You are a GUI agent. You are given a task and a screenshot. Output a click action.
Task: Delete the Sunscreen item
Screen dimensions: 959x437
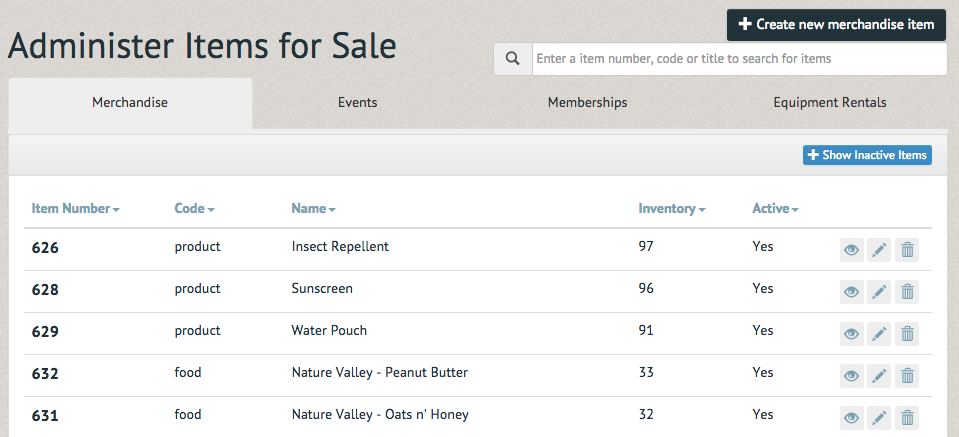click(908, 292)
